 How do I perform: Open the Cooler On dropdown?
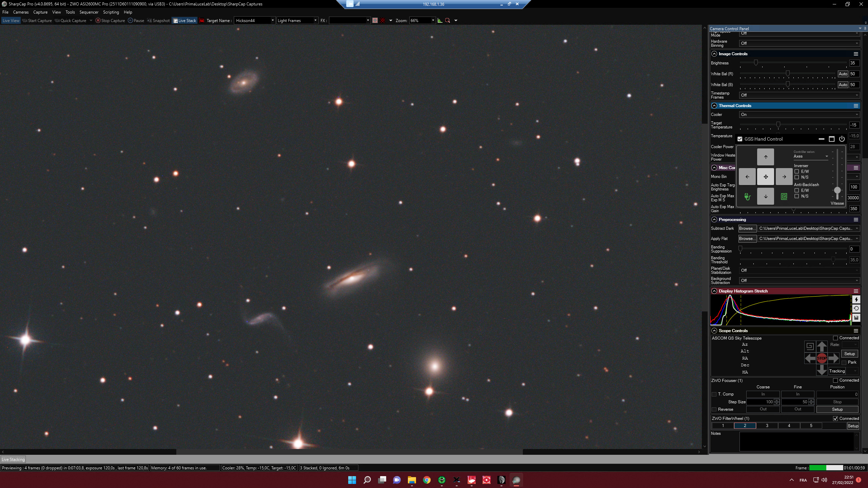[799, 115]
